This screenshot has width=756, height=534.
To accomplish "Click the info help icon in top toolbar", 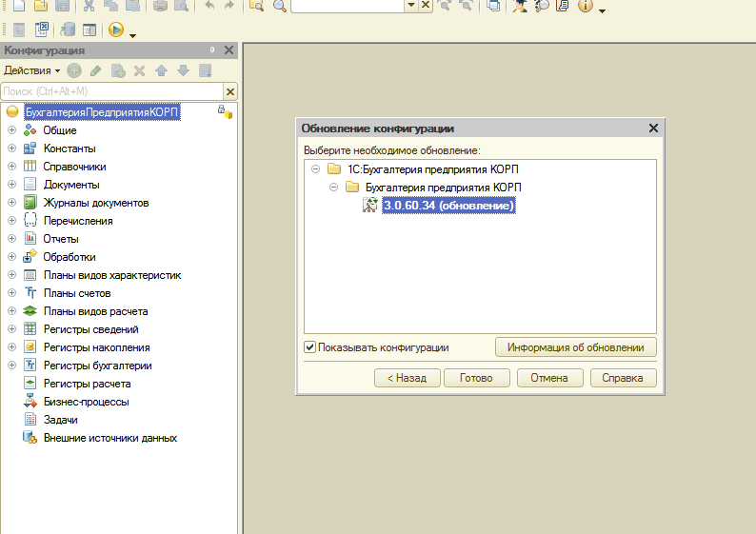I will 586,6.
